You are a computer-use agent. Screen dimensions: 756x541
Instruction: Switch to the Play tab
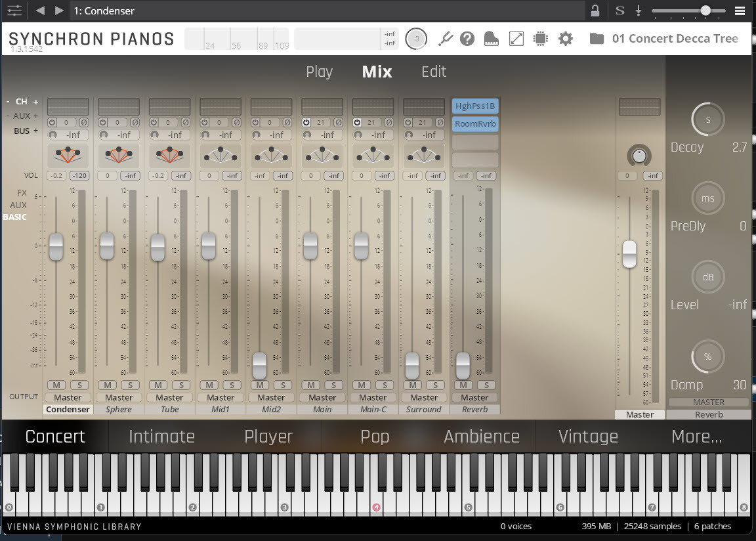pos(319,72)
